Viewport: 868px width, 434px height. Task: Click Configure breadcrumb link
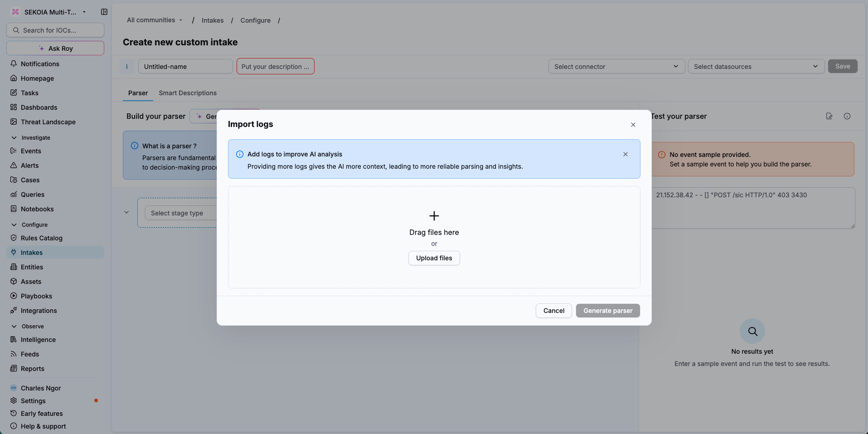[255, 20]
